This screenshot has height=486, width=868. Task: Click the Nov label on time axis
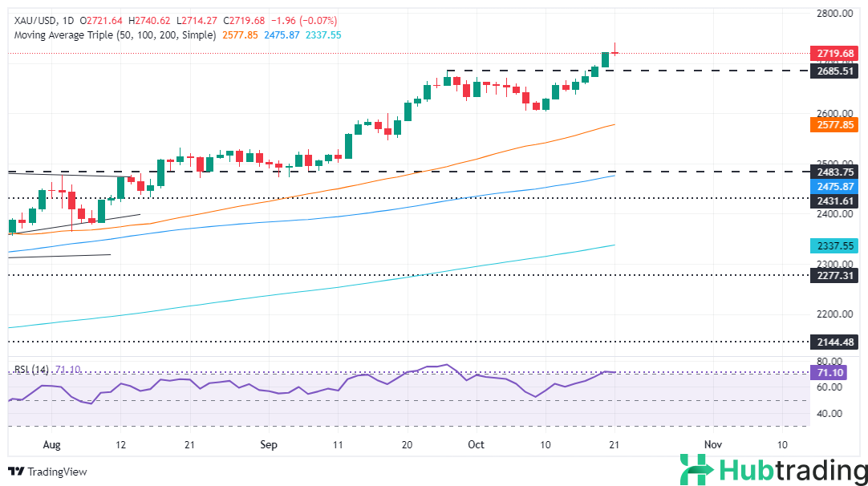click(x=712, y=444)
